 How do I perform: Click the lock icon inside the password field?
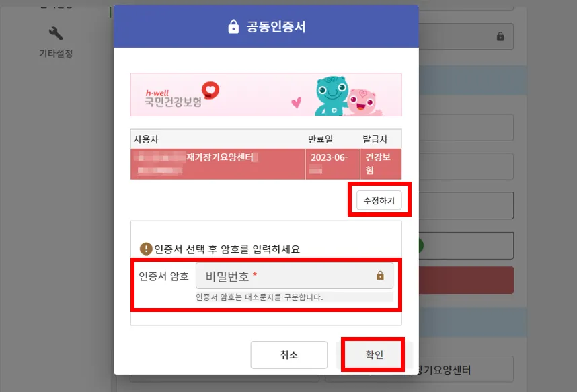click(x=380, y=275)
